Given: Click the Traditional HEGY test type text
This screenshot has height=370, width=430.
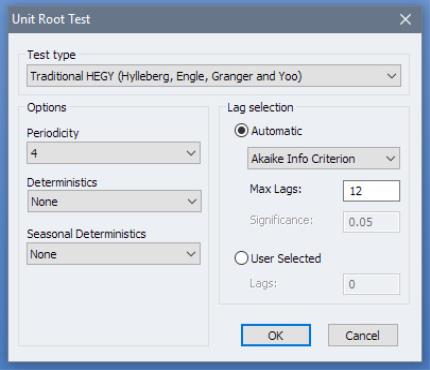Looking at the screenshot, I should coord(166,76).
